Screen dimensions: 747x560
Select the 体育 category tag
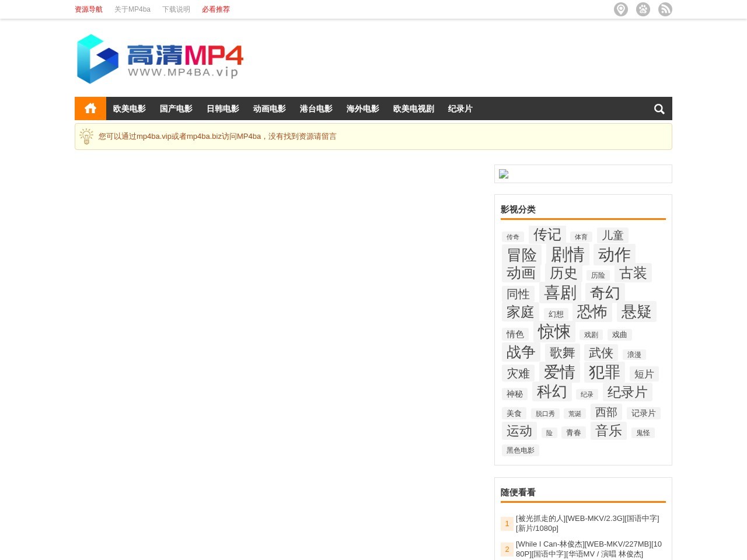(x=581, y=237)
